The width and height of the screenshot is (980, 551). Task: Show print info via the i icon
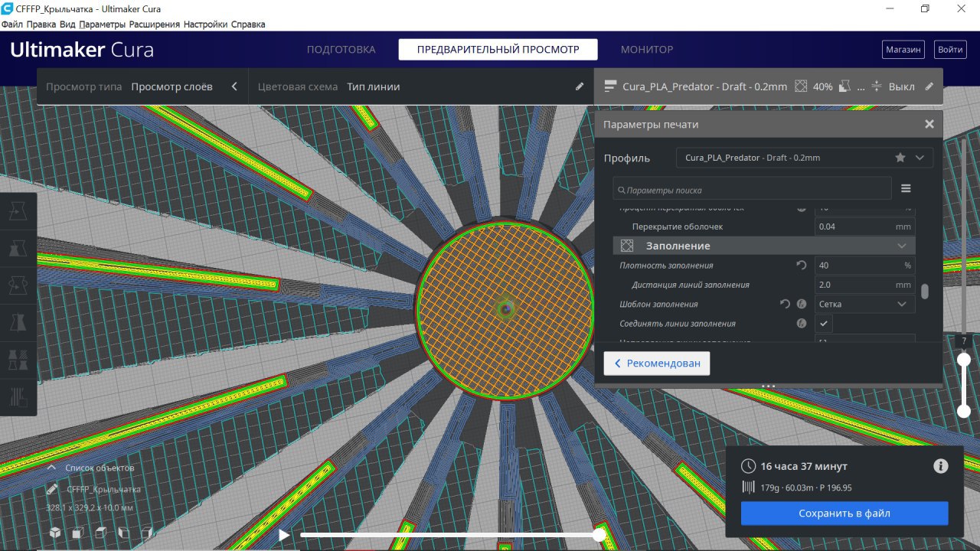click(941, 466)
